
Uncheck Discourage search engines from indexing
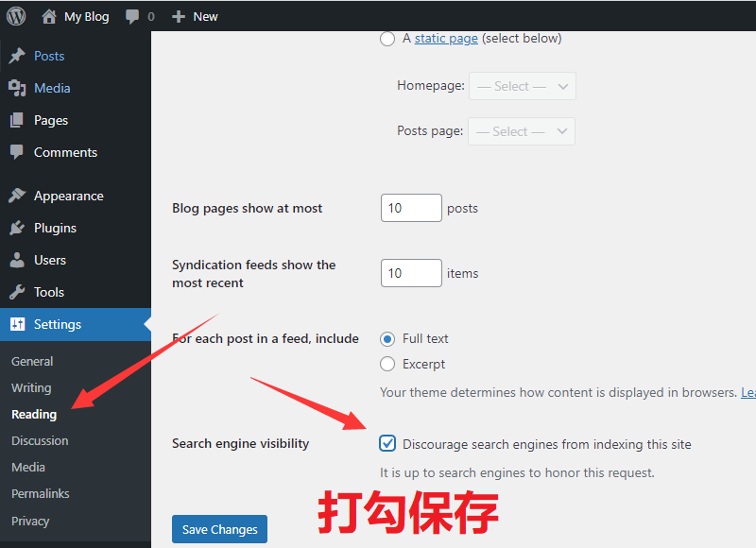click(387, 443)
